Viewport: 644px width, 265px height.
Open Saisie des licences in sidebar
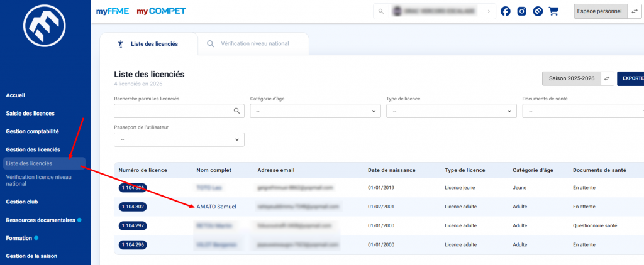[30, 114]
